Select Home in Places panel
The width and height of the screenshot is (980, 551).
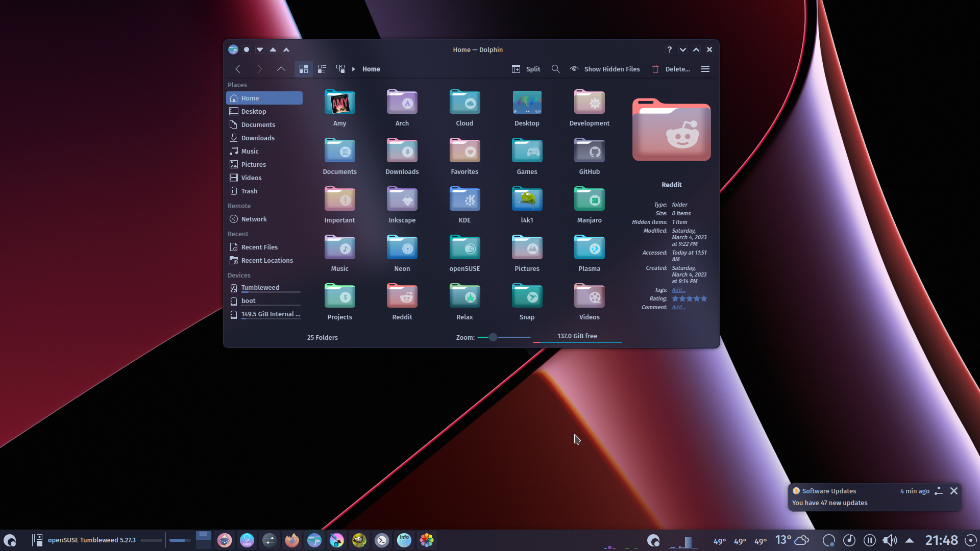[264, 98]
